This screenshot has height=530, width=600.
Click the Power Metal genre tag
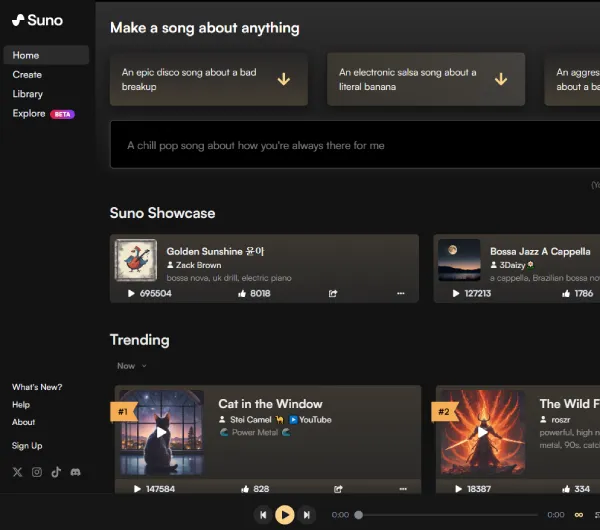(255, 432)
